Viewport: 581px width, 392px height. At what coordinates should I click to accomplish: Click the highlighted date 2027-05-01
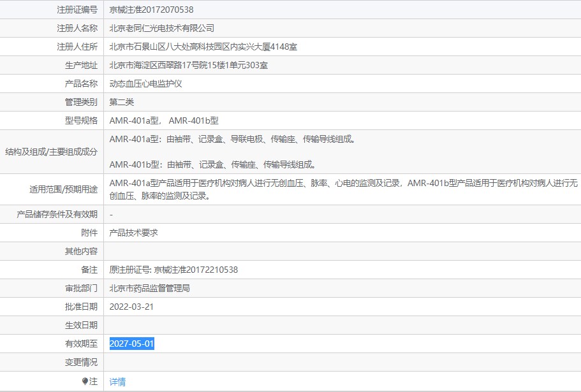(x=131, y=344)
